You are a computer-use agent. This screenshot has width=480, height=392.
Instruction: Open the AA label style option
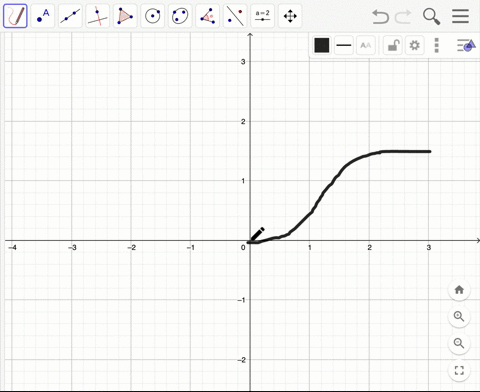[x=366, y=45]
